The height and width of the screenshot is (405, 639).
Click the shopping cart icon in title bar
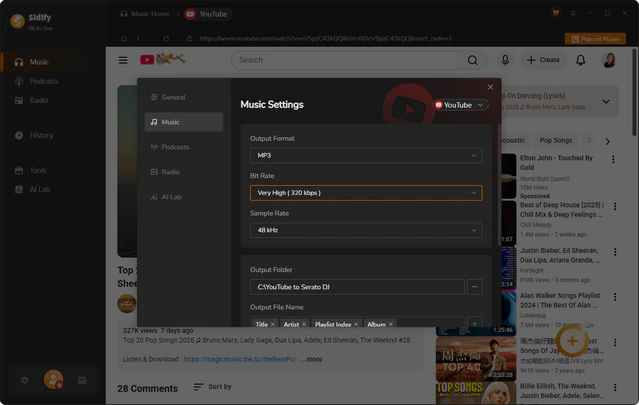pyautogui.click(x=555, y=13)
